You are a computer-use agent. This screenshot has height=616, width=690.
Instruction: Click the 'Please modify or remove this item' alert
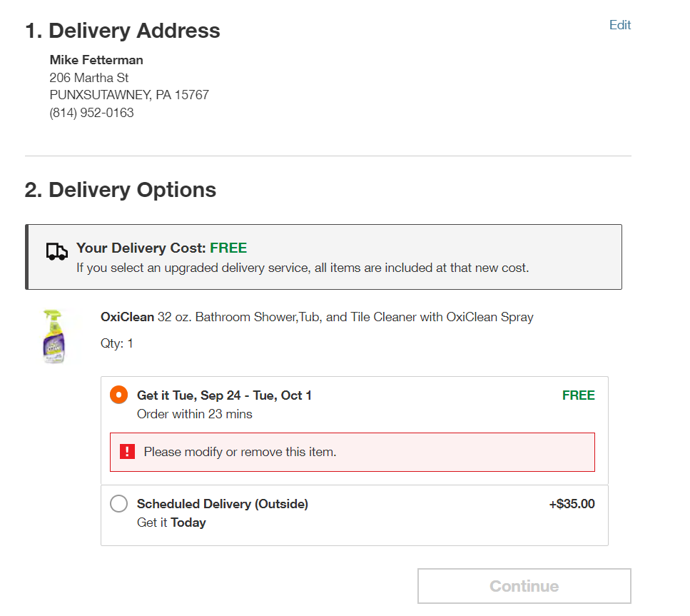352,452
